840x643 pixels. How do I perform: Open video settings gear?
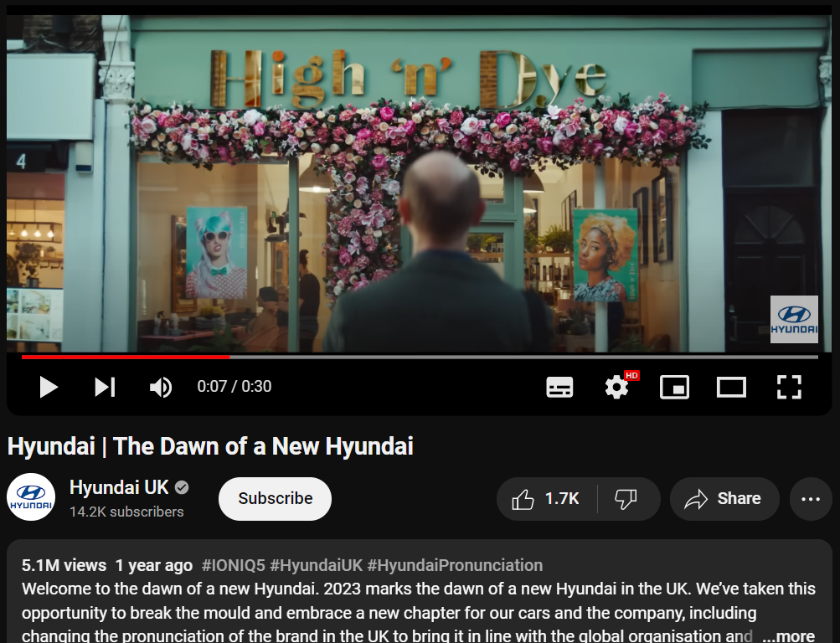pyautogui.click(x=616, y=387)
